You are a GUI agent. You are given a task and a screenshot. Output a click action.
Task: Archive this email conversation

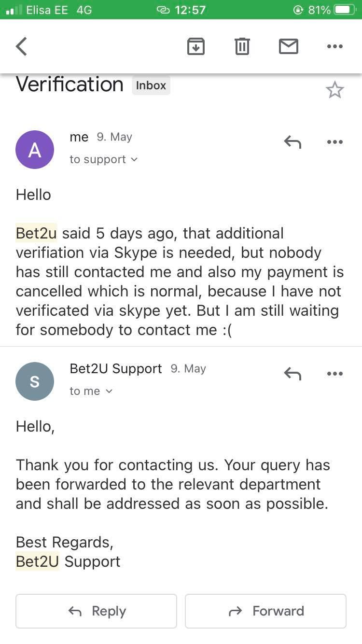[x=196, y=46]
